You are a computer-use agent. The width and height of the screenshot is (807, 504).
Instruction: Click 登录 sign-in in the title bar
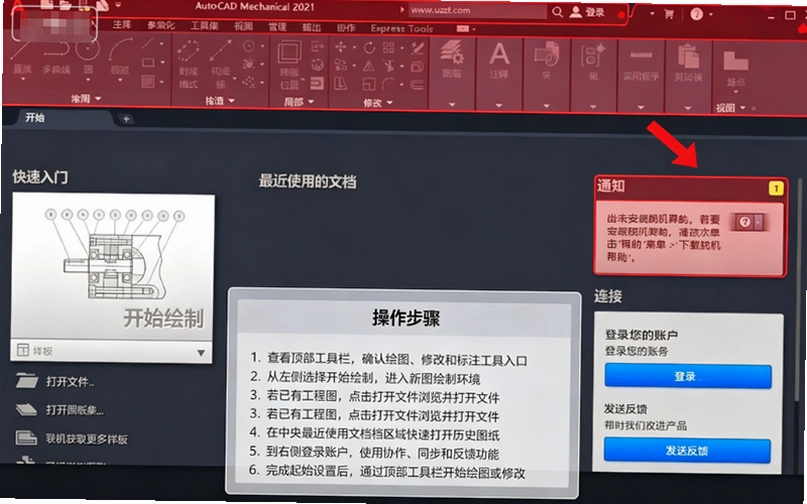(587, 12)
